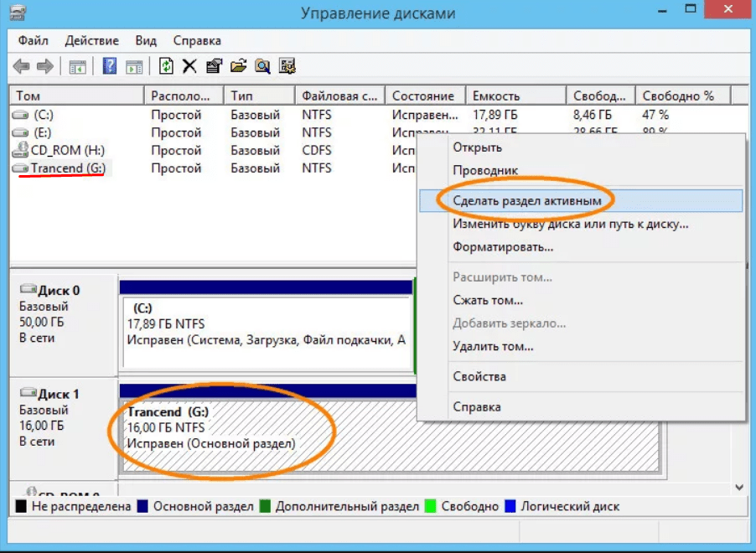Click the 'Емкость' column header

click(x=496, y=96)
